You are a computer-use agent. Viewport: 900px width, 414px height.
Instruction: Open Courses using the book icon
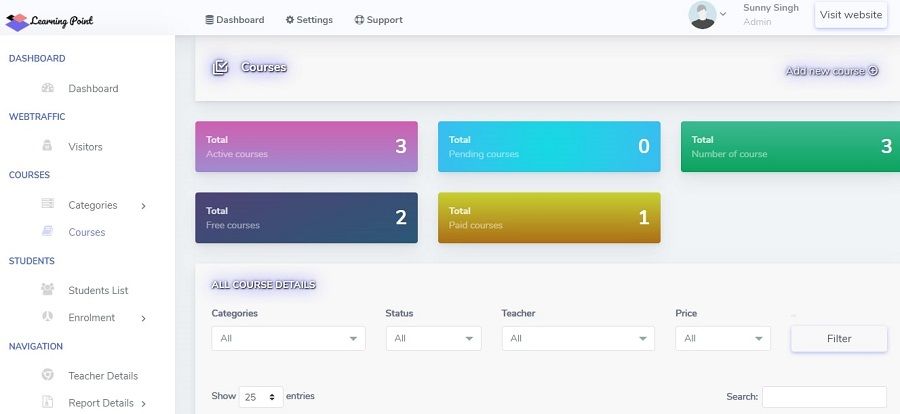point(48,231)
